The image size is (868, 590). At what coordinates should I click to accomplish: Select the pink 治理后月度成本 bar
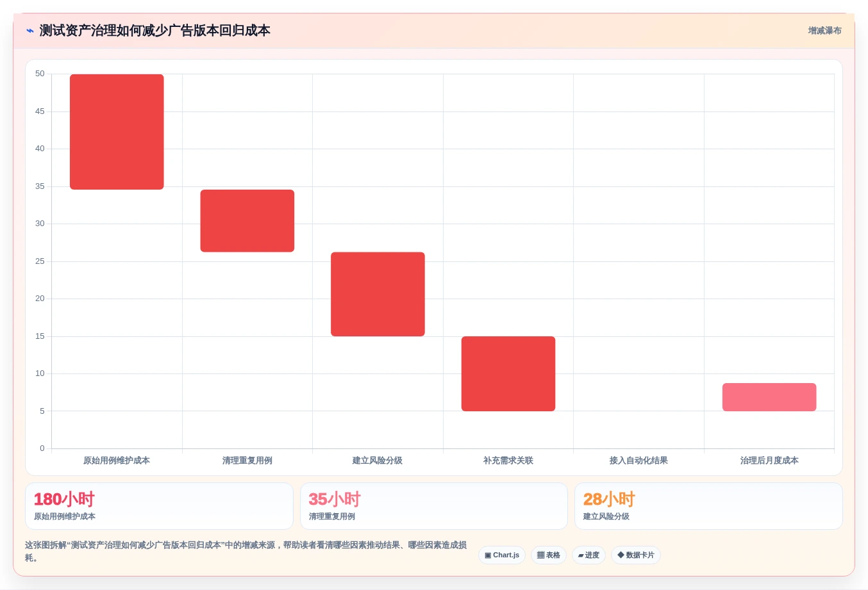[x=769, y=397]
